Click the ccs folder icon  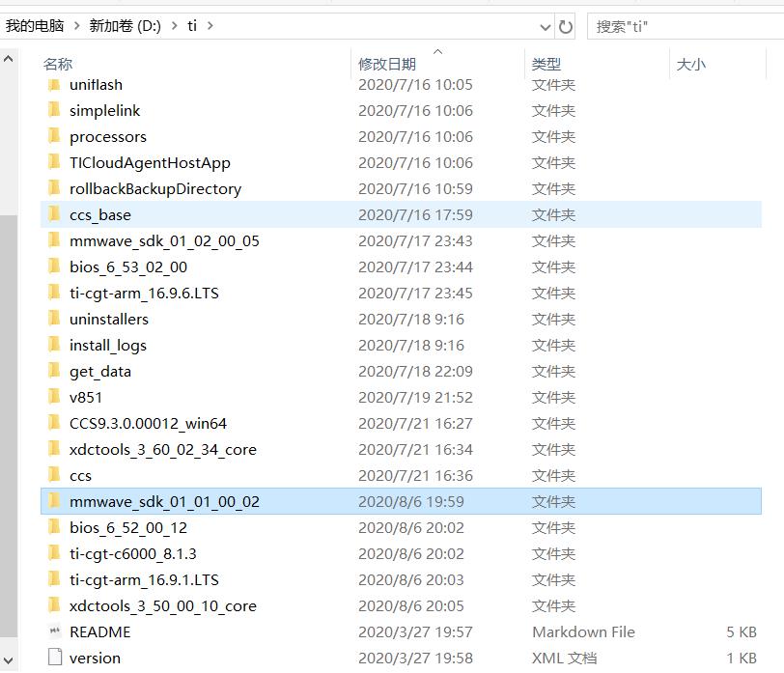[x=54, y=475]
